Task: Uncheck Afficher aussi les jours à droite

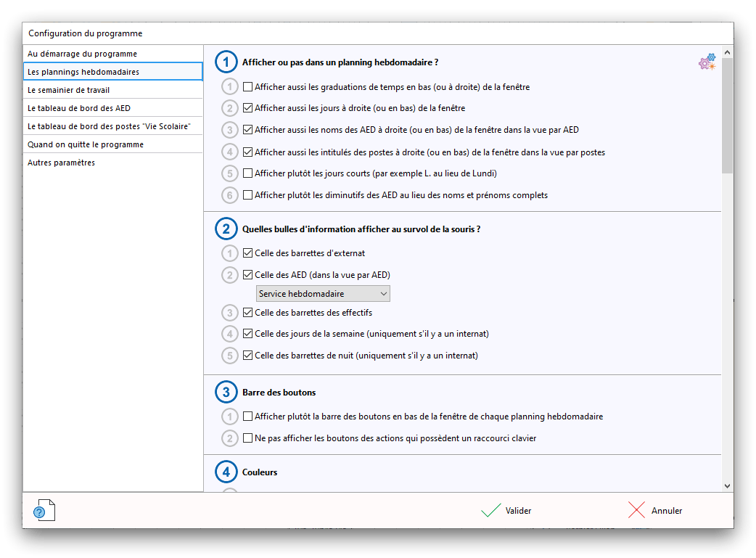Action: point(248,108)
